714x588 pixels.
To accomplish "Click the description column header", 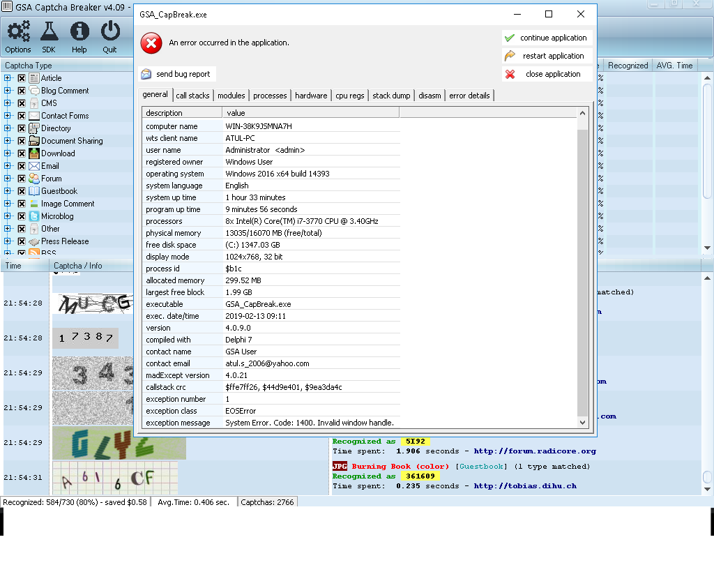I will [182, 113].
